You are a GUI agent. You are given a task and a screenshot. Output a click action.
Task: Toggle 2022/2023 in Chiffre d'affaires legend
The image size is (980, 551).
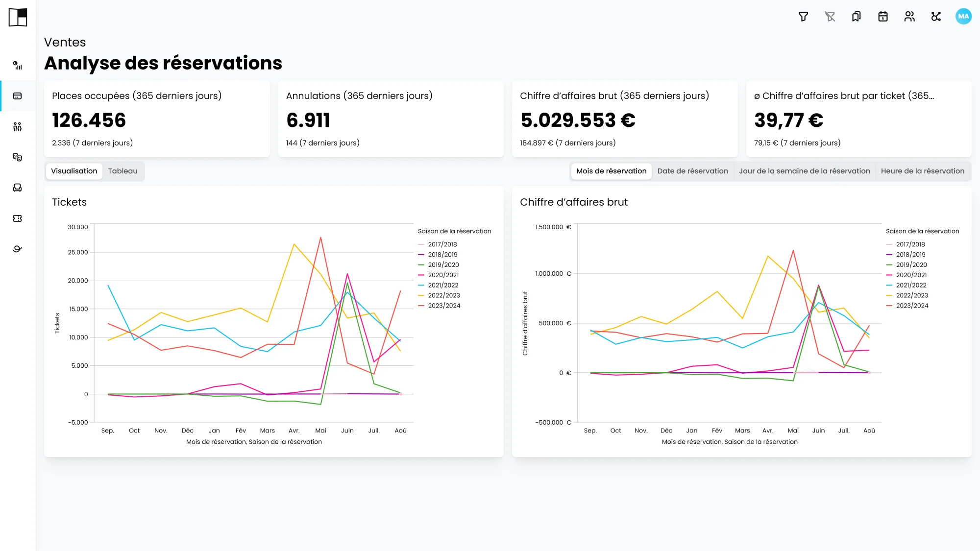(907, 295)
